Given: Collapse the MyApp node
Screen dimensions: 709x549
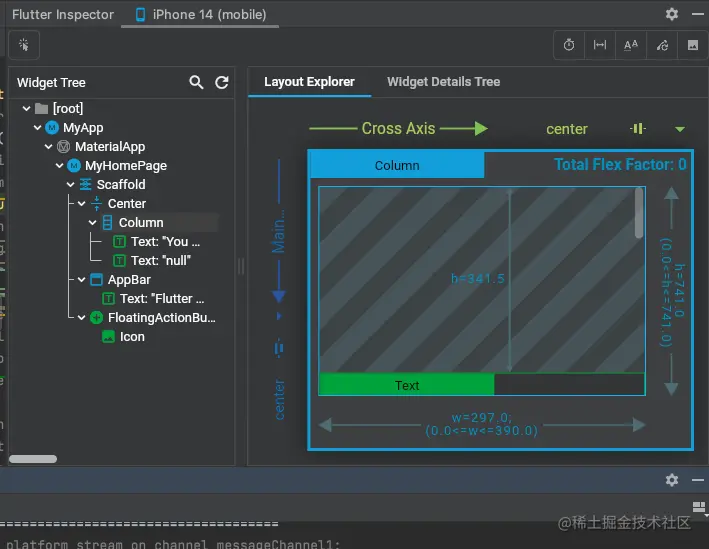Looking at the screenshot, I should (x=38, y=128).
